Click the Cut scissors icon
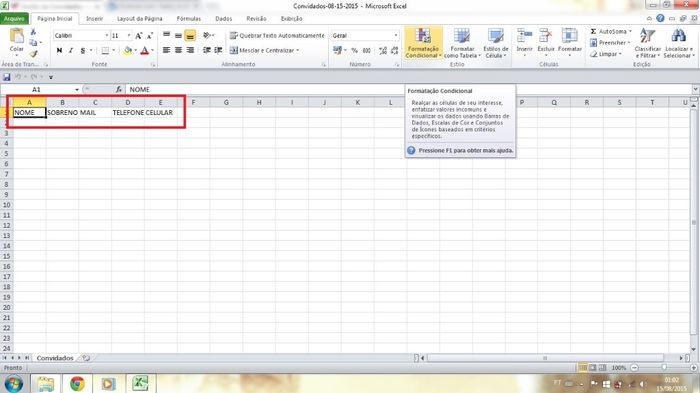This screenshot has width=700, height=393. coord(33,32)
